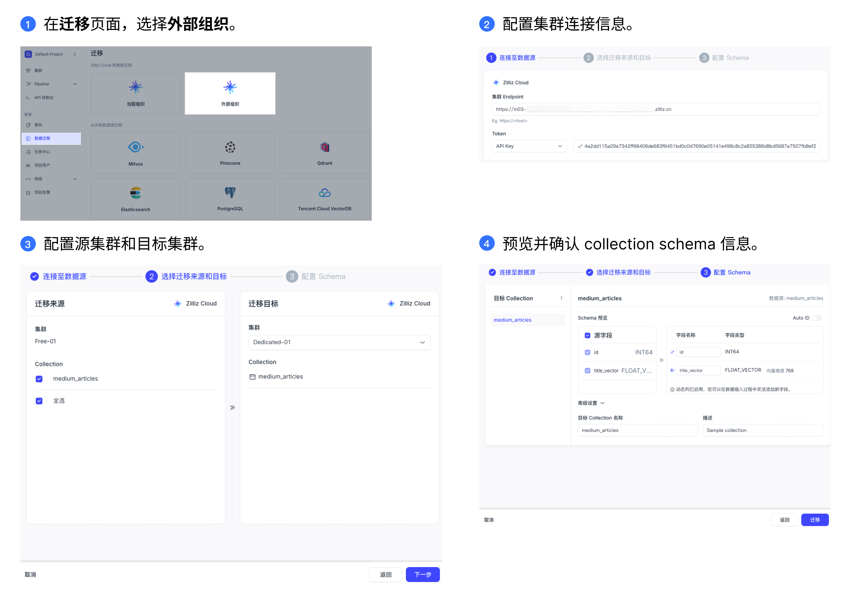Image resolution: width=851 pixels, height=616 pixels.
Task: Click the 集群 Endpoint input field
Action: click(655, 109)
